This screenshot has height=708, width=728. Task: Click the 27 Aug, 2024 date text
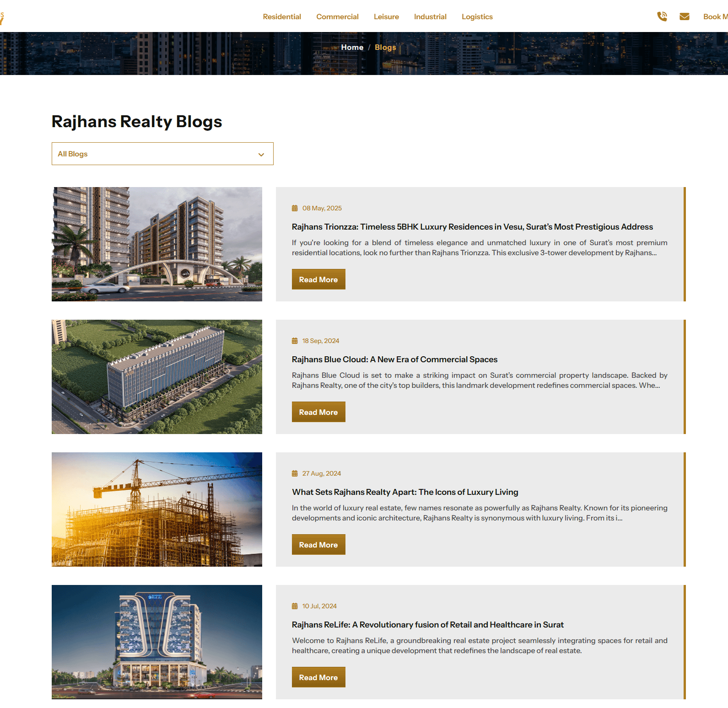(x=321, y=473)
